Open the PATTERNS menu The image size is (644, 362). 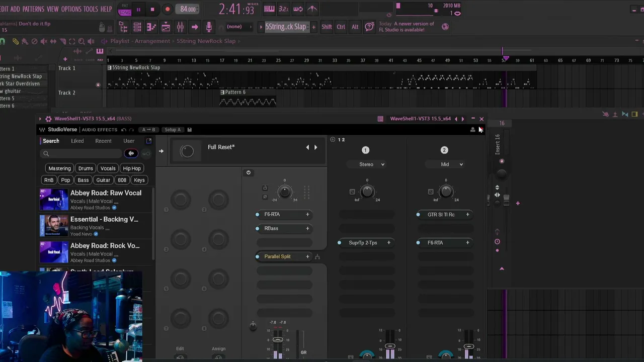pos(33,9)
